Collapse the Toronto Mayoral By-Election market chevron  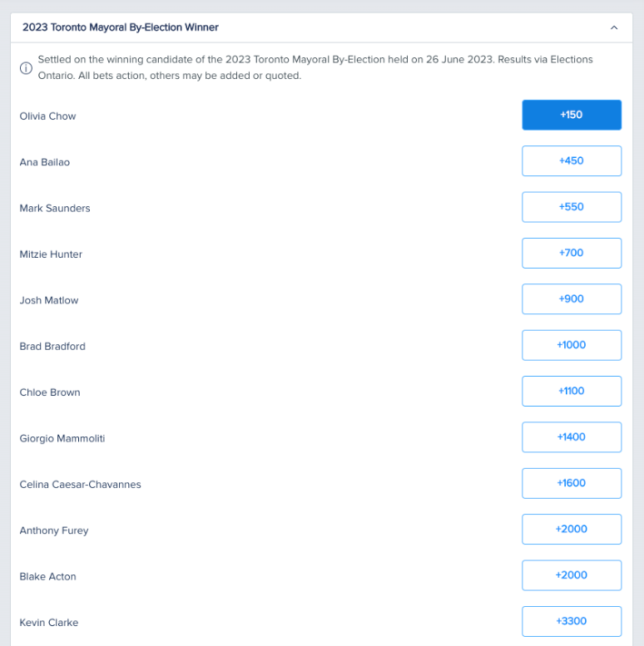click(614, 27)
